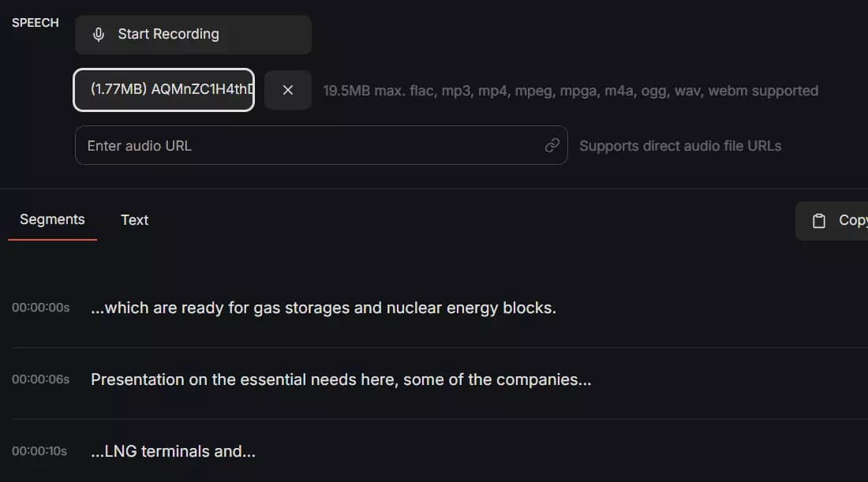Click the 00:00:10s timestamp
The height and width of the screenshot is (482, 868).
pyautogui.click(x=40, y=451)
